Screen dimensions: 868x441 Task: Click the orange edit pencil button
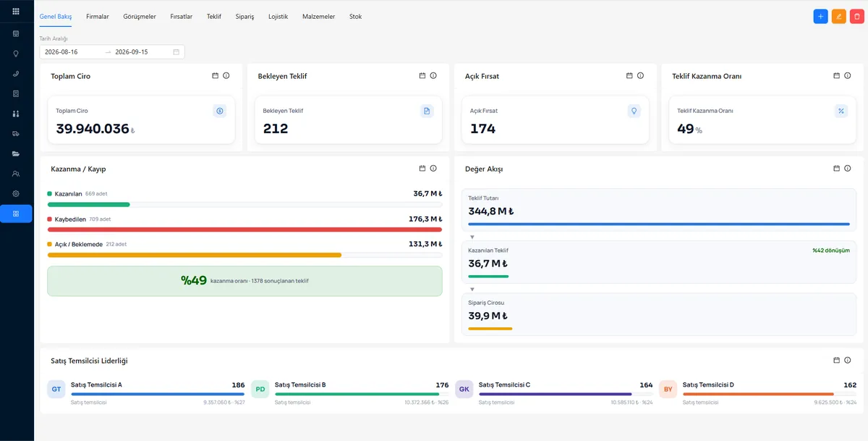(839, 16)
